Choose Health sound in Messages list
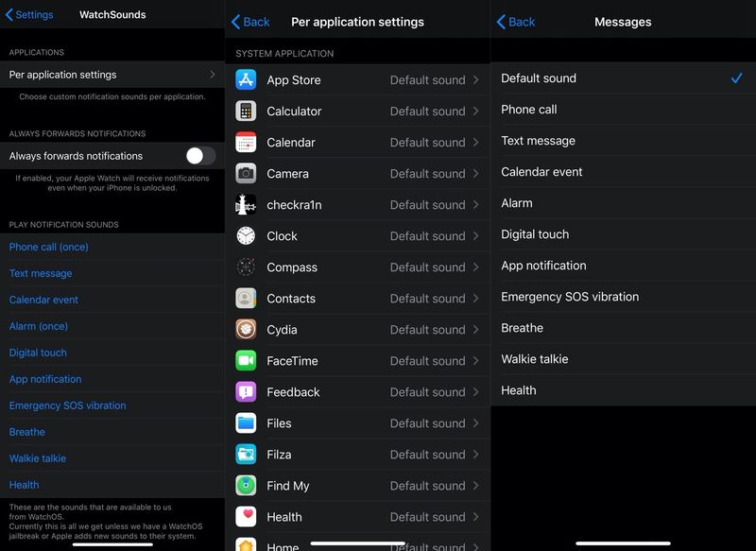Viewport: 756px width, 551px height. pos(624,390)
